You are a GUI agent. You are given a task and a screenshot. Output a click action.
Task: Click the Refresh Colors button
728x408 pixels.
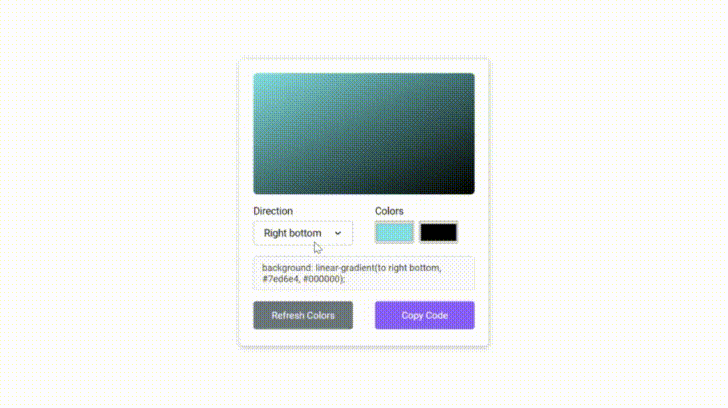[x=303, y=315]
